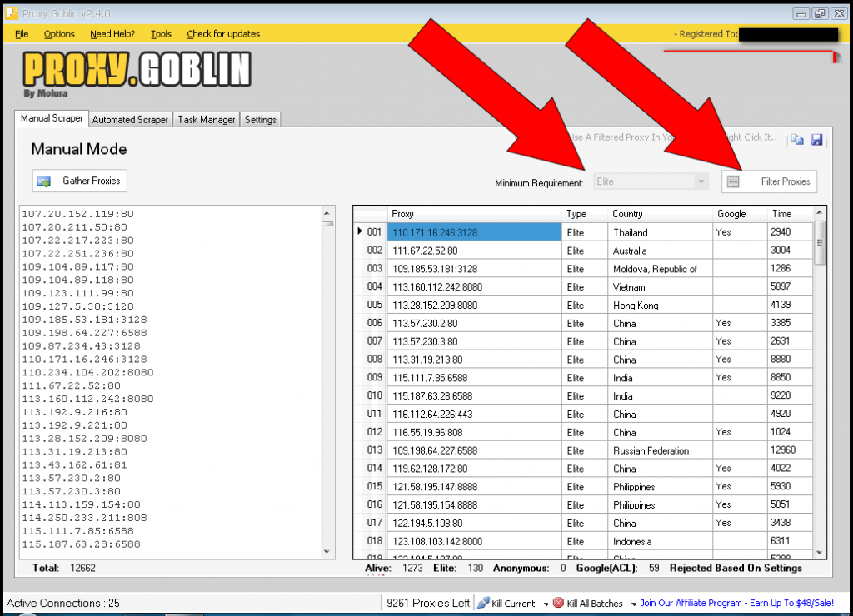This screenshot has width=853, height=616.
Task: Click the down arrow of results table scrollbar
Action: click(x=820, y=553)
